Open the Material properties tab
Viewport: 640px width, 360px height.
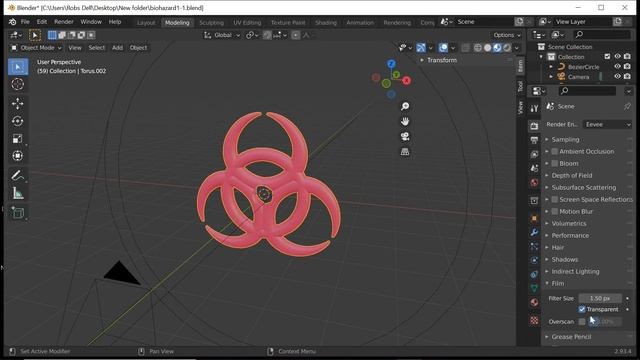coord(534,302)
